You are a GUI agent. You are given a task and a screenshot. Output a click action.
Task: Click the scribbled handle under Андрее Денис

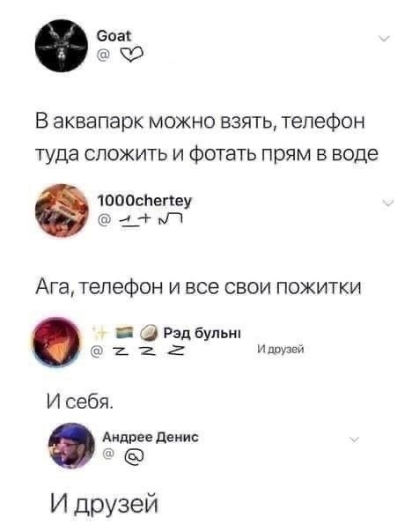click(135, 456)
